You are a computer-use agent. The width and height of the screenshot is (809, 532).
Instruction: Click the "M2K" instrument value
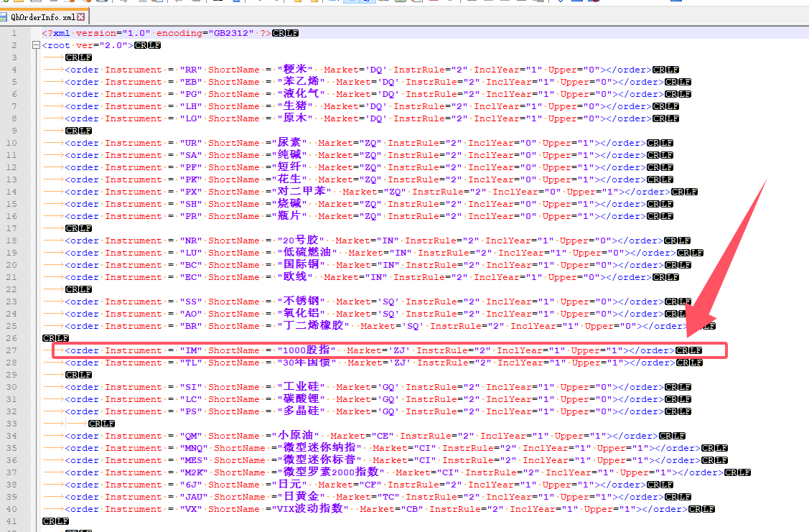194,472
